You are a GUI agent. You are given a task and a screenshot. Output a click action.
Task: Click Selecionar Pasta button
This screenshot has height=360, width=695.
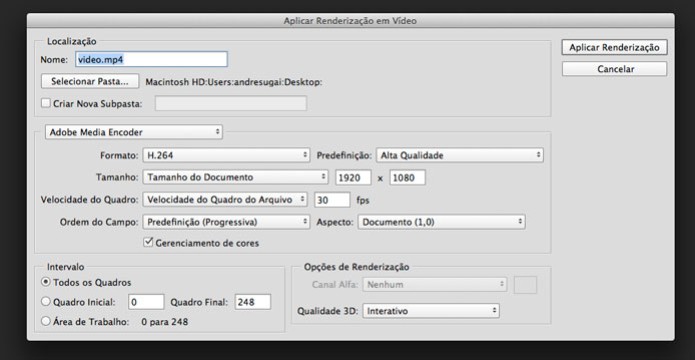pos(90,82)
